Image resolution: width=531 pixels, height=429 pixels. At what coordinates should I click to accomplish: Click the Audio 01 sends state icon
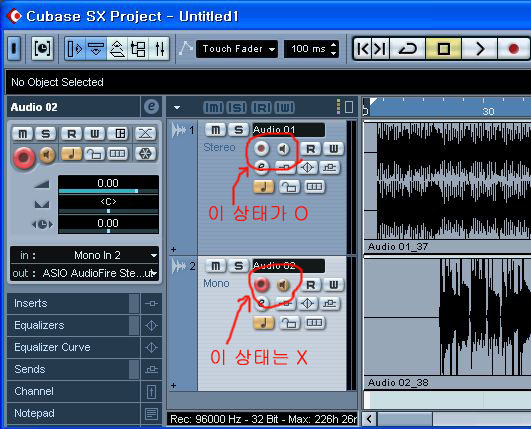[x=330, y=167]
